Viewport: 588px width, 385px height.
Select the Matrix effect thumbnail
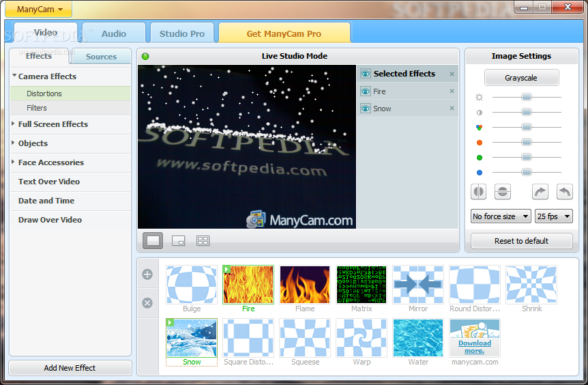click(x=362, y=285)
